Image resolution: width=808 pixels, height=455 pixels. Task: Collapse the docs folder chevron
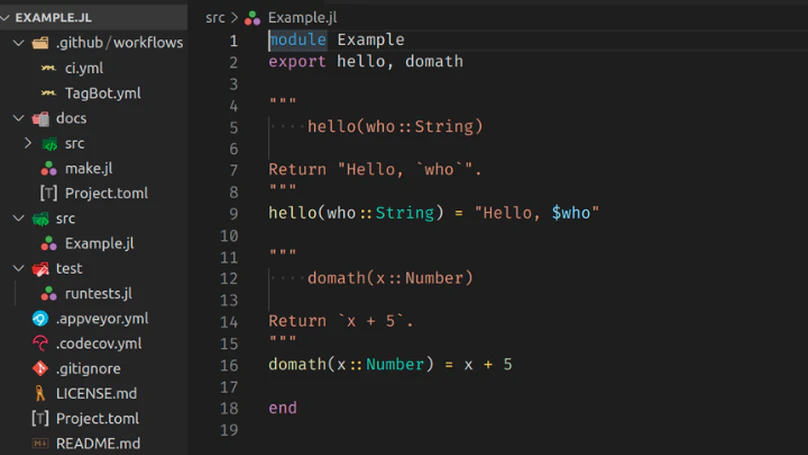click(19, 119)
